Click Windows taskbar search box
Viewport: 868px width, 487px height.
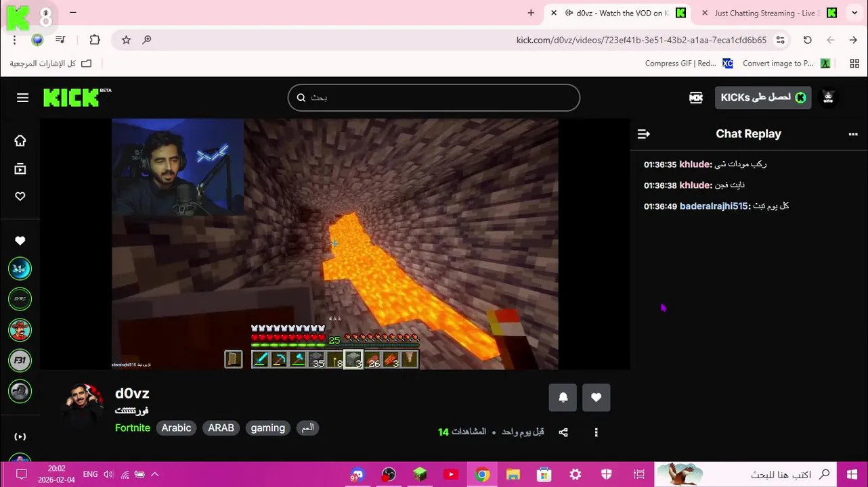click(x=746, y=475)
